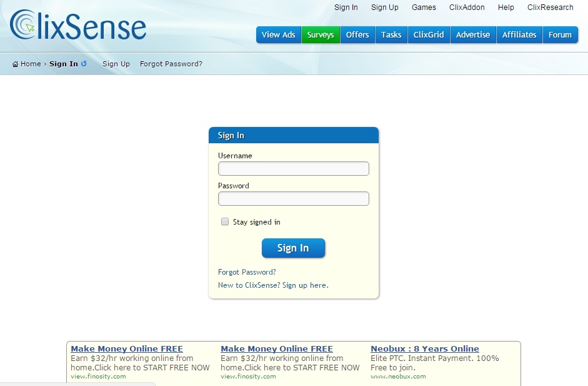Open Neobux : 8 Years Online ad

click(425, 349)
